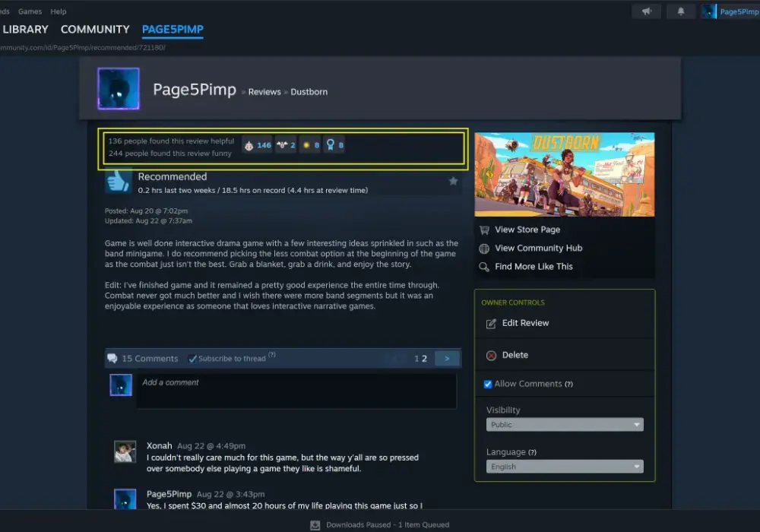Toggle the Allow Comments checkbox
Image resolution: width=760 pixels, height=532 pixels.
coord(488,385)
